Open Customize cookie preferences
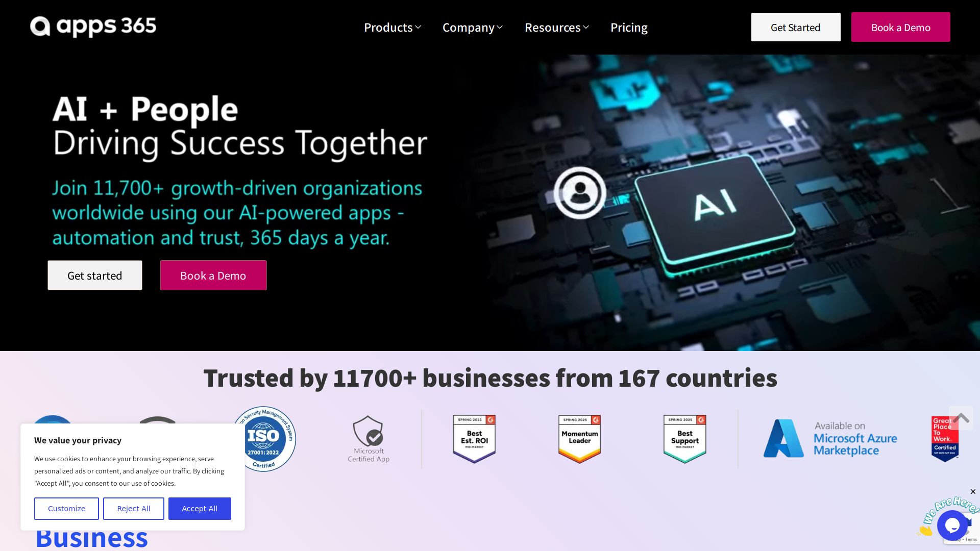This screenshot has width=980, height=551. [x=66, y=509]
